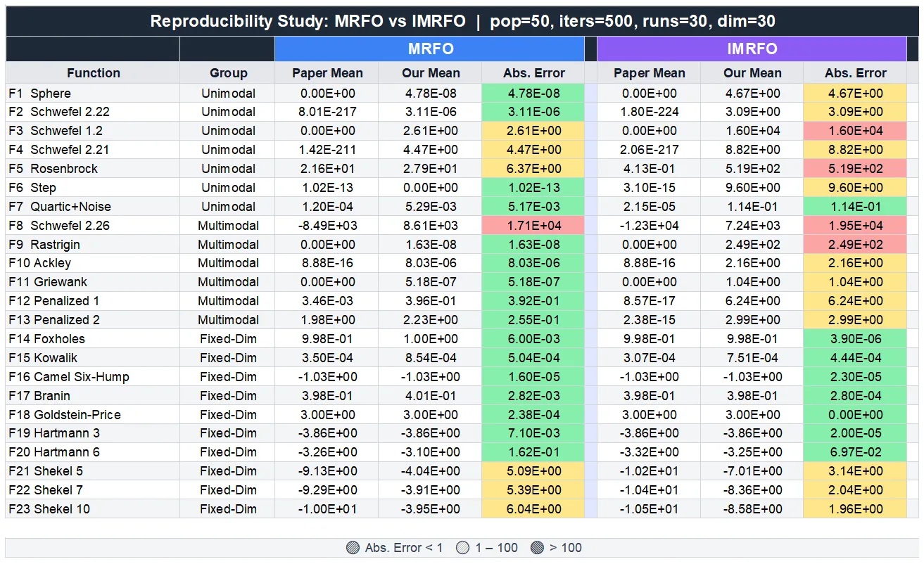Click the green cell 2.55E-01
Viewport: 924px width, 564px height.
tap(534, 320)
